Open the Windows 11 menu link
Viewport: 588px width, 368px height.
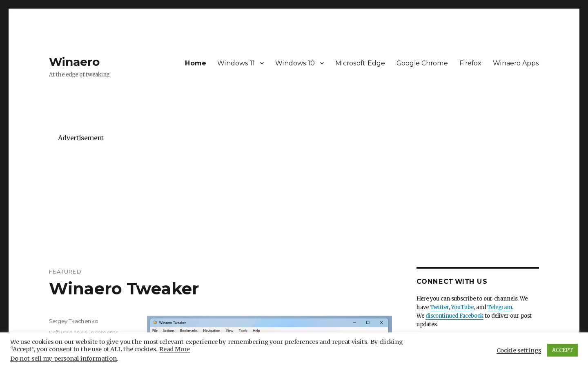(236, 63)
